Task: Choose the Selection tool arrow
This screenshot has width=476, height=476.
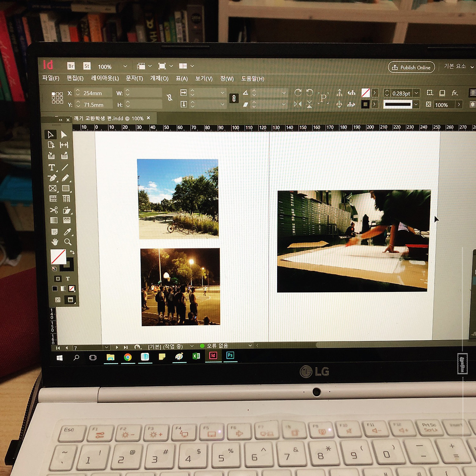Action: coord(51,134)
